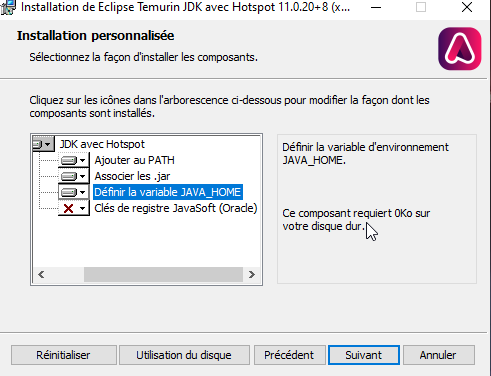
Task: Click the JDK avec Hotspot root drive icon
Action: (37, 144)
